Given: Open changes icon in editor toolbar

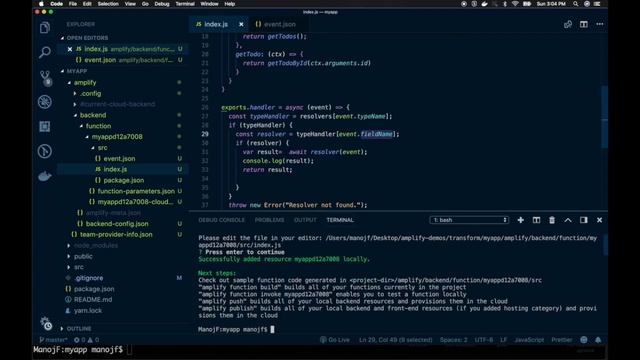Looking at the screenshot, I should [568, 24].
